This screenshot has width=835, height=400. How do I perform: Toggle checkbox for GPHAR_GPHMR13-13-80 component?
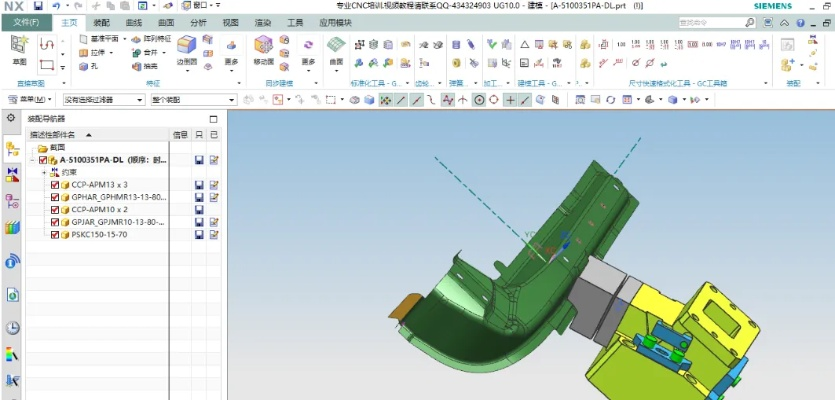click(55, 197)
